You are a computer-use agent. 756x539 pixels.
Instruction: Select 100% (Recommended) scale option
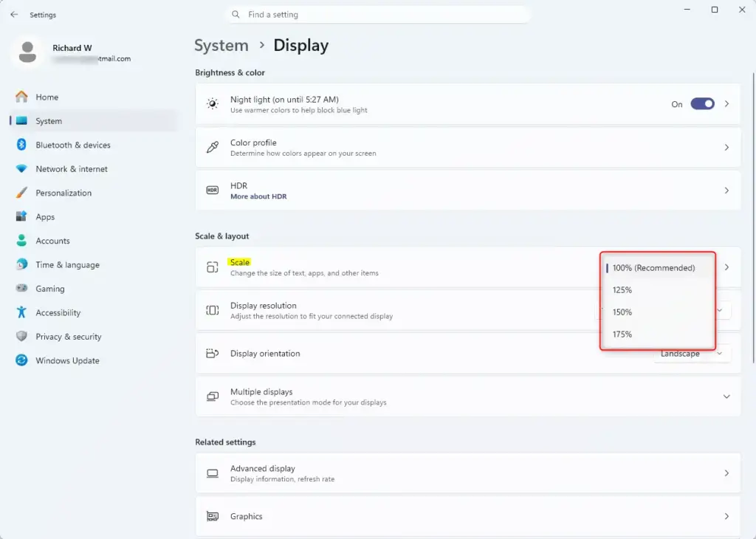click(x=657, y=267)
